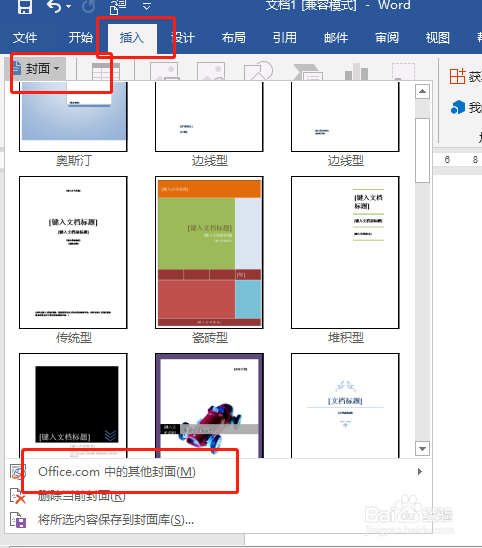482x548 pixels.
Task: Switch to the 开始 tab
Action: [x=80, y=37]
